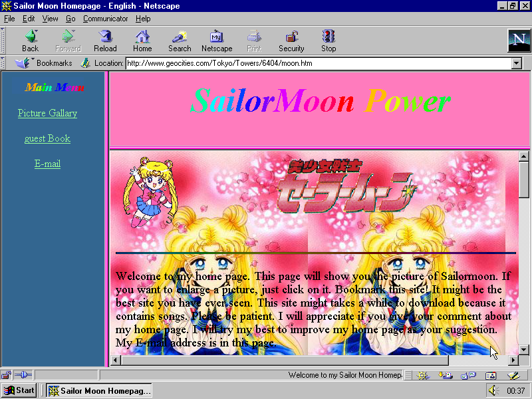Viewport: 532px width, 399px height.
Task: Click the online/offline connection icon
Action: pos(23,375)
